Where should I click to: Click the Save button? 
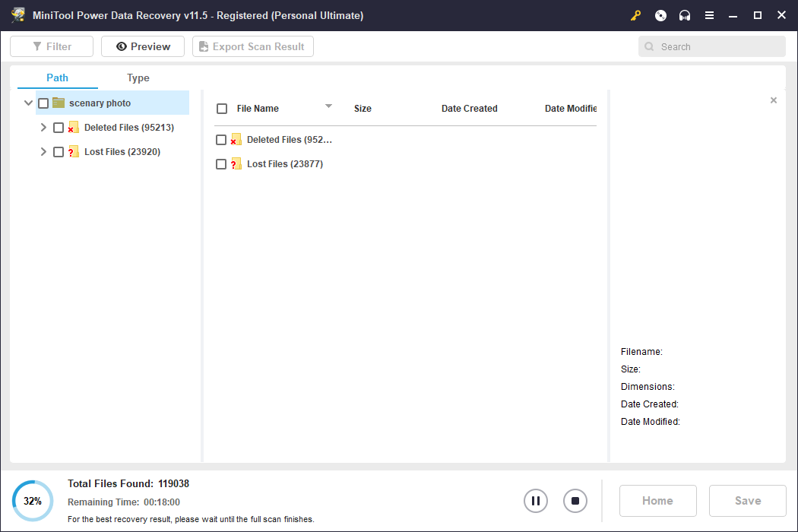pos(748,501)
